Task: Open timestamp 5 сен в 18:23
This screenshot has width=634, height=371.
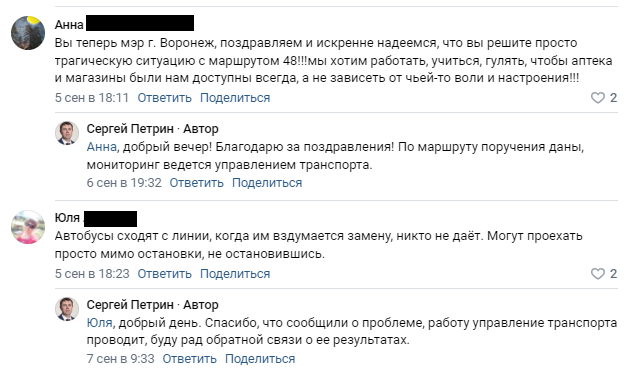Action: point(92,274)
